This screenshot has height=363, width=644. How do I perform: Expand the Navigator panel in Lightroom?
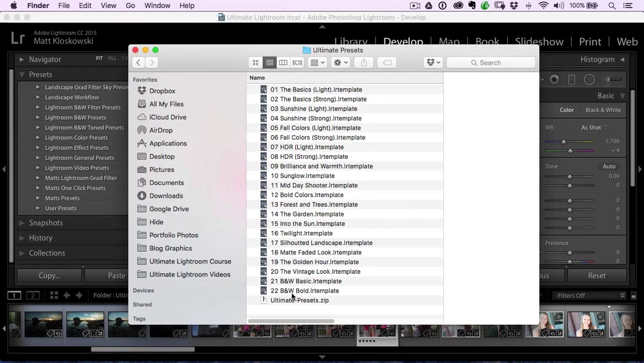point(21,60)
